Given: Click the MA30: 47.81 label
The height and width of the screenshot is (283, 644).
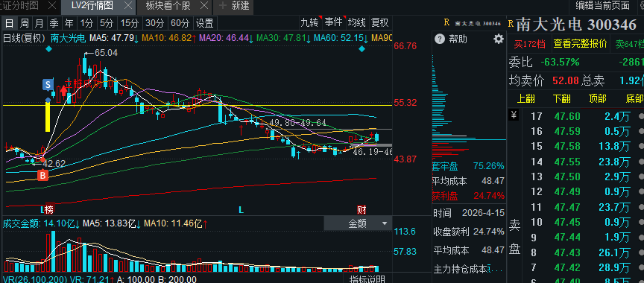Looking at the screenshot, I should coord(284,39).
